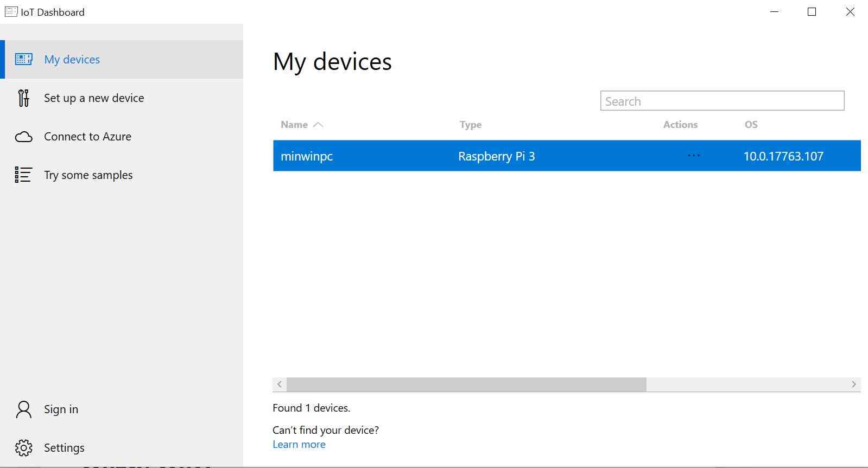This screenshot has width=868, height=468.
Task: Toggle the Name column sort arrow
Action: click(318, 125)
